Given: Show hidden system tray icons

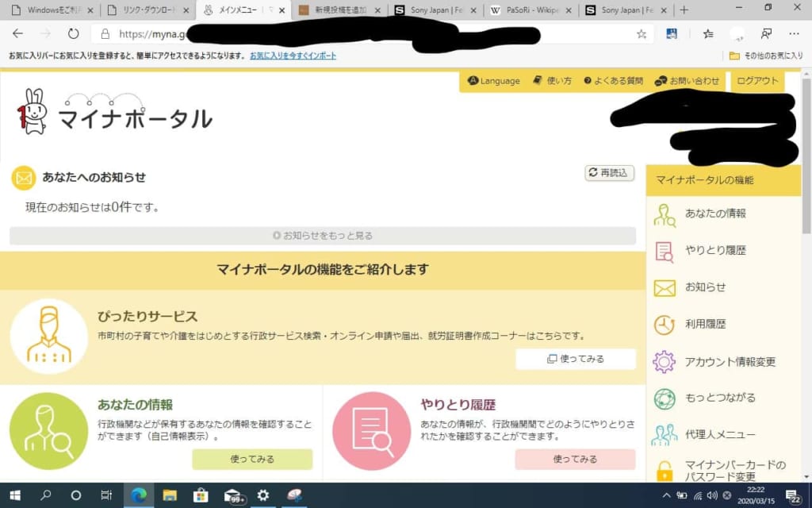Looking at the screenshot, I should [666, 496].
